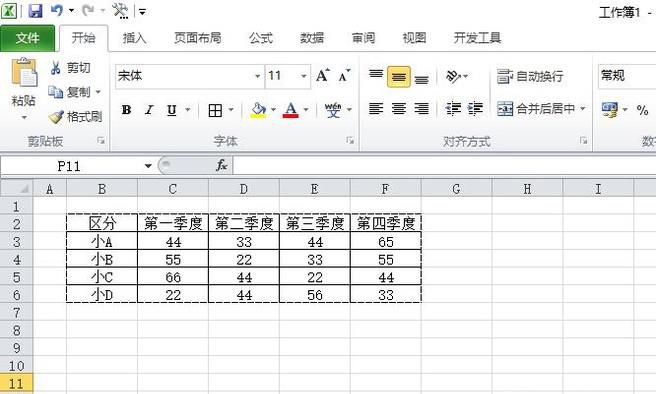Open the font color dropdown arrow
Viewport: 656px width, 394px height.
click(306, 110)
